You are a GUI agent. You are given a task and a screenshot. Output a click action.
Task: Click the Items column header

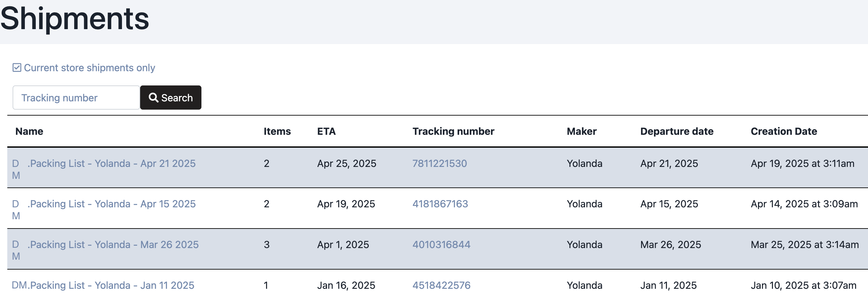tap(277, 131)
